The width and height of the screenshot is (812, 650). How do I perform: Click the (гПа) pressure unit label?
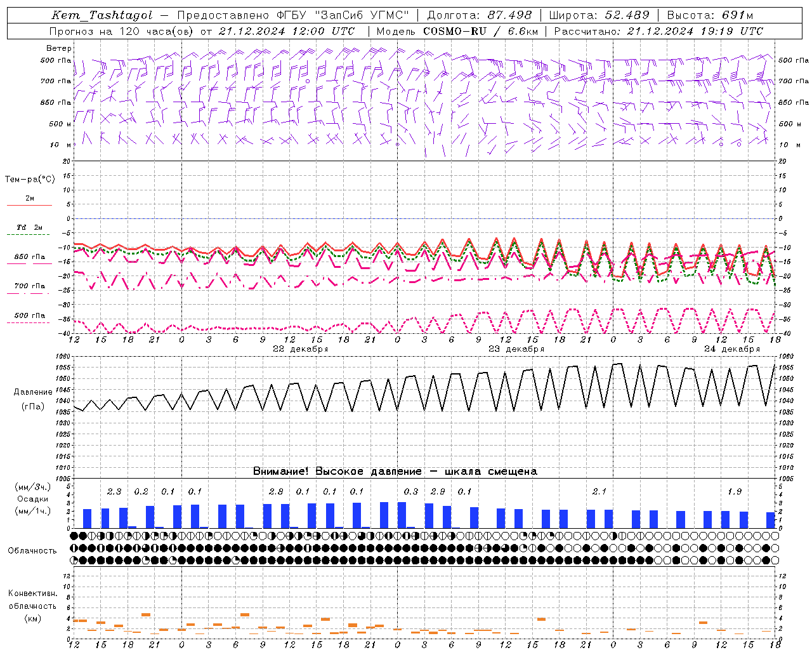click(33, 407)
